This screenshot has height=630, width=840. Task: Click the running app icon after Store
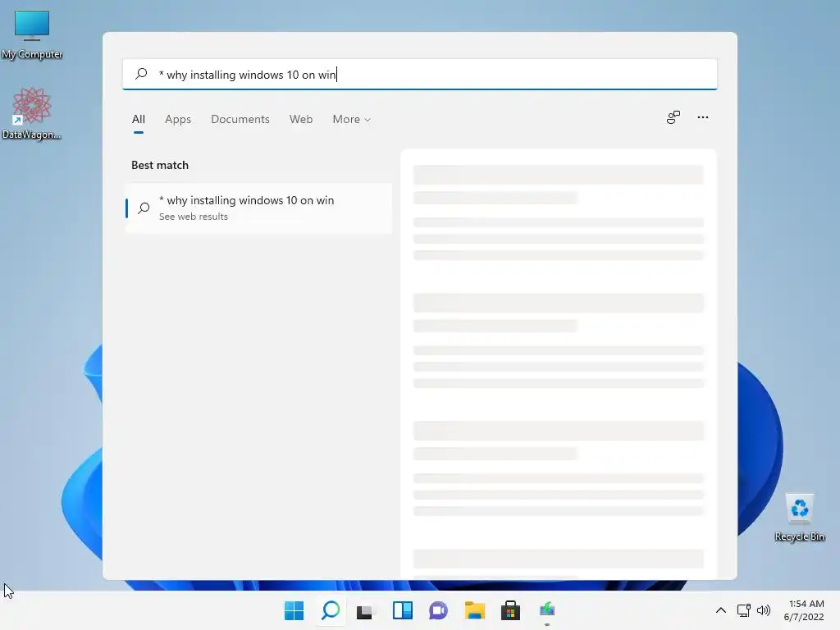pyautogui.click(x=547, y=610)
